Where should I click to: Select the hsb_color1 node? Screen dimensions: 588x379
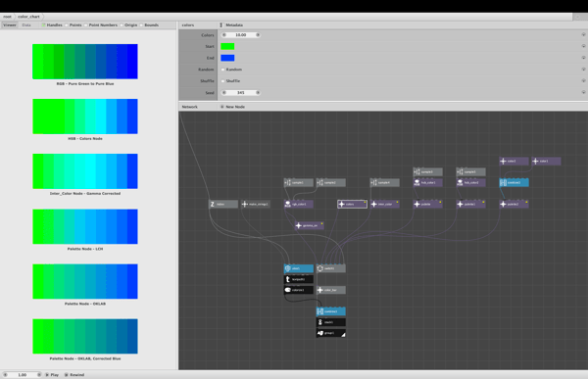tap(428, 182)
